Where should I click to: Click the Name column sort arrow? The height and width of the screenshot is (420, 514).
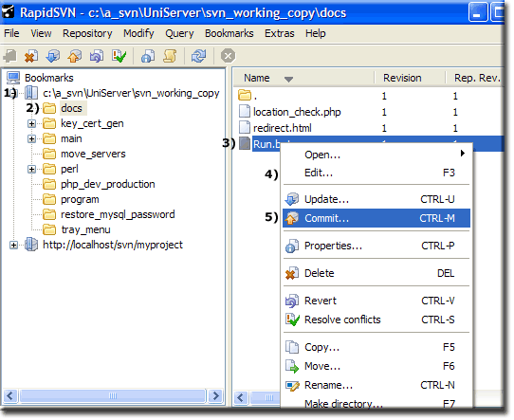[x=288, y=79]
